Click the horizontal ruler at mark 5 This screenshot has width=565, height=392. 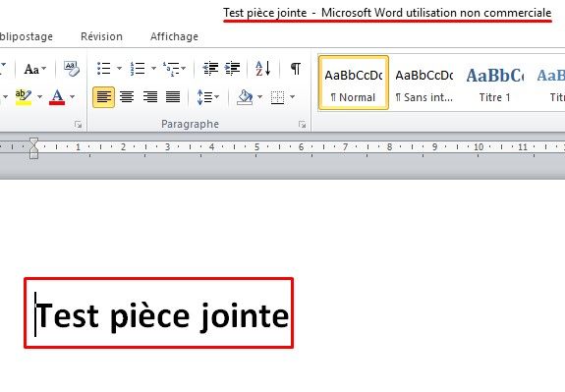[256, 147]
